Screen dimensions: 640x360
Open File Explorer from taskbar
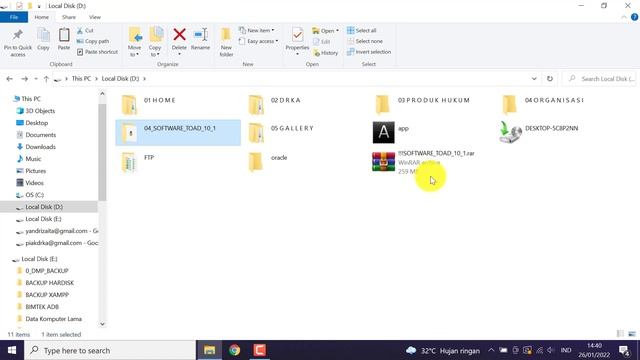tap(209, 350)
